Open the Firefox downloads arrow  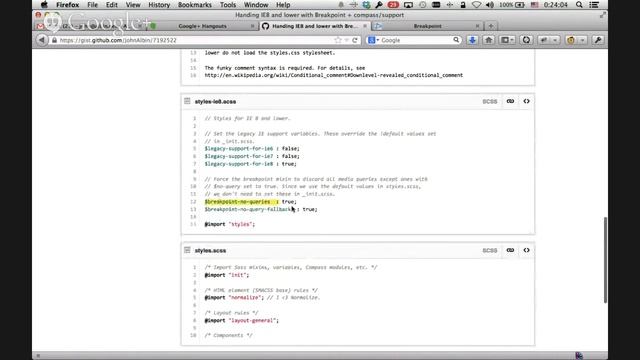(472, 40)
